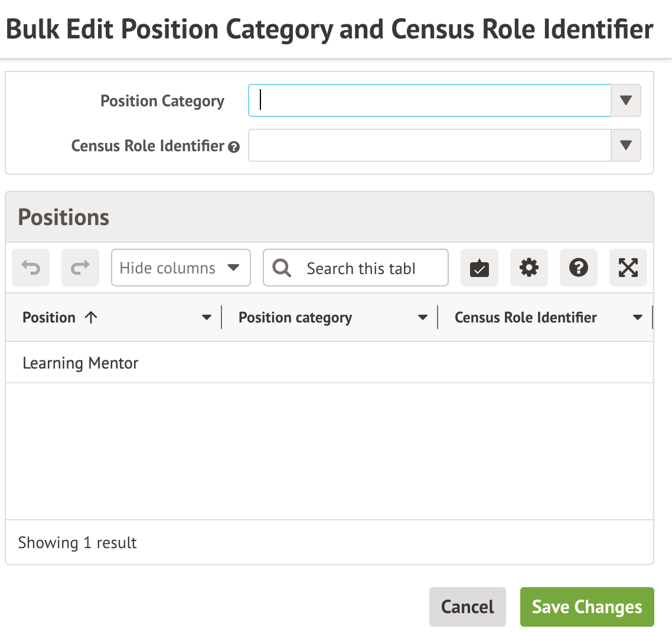The width and height of the screenshot is (672, 632).
Task: Click the select rows checkmark icon
Action: (479, 268)
